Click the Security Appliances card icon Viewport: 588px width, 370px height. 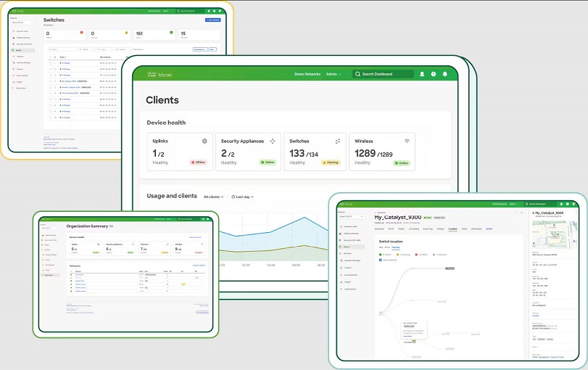272,141
